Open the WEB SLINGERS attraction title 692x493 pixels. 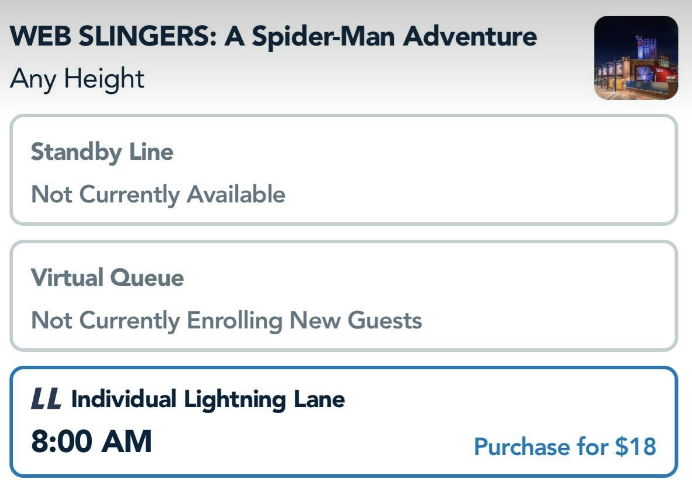(x=273, y=37)
